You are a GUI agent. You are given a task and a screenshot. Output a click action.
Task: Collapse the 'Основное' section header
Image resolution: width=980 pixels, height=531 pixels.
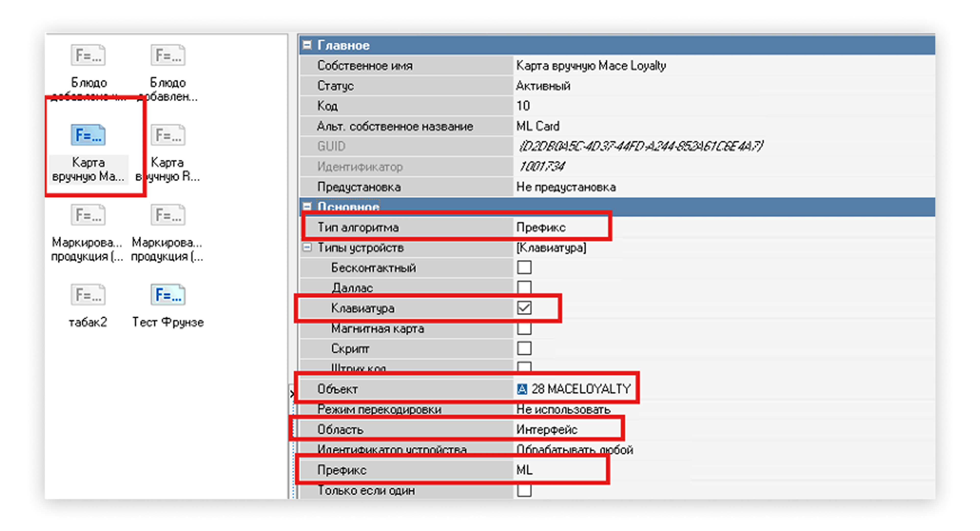coord(307,206)
